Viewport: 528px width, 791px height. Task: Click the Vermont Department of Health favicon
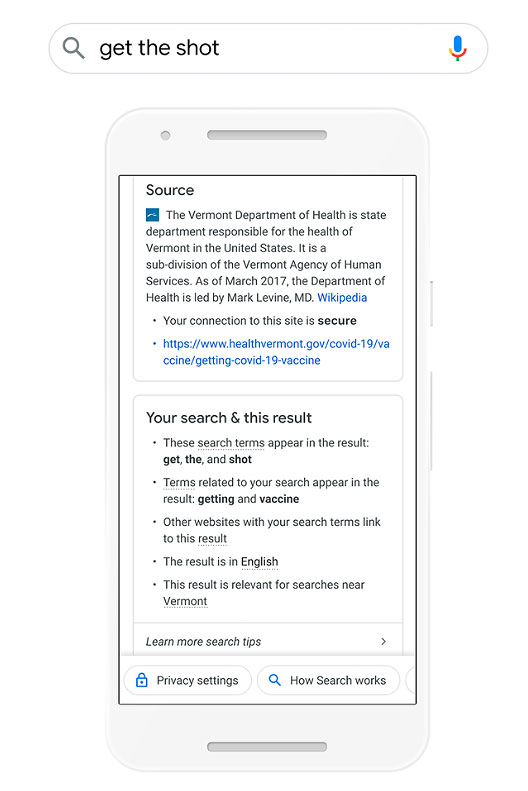(x=152, y=215)
